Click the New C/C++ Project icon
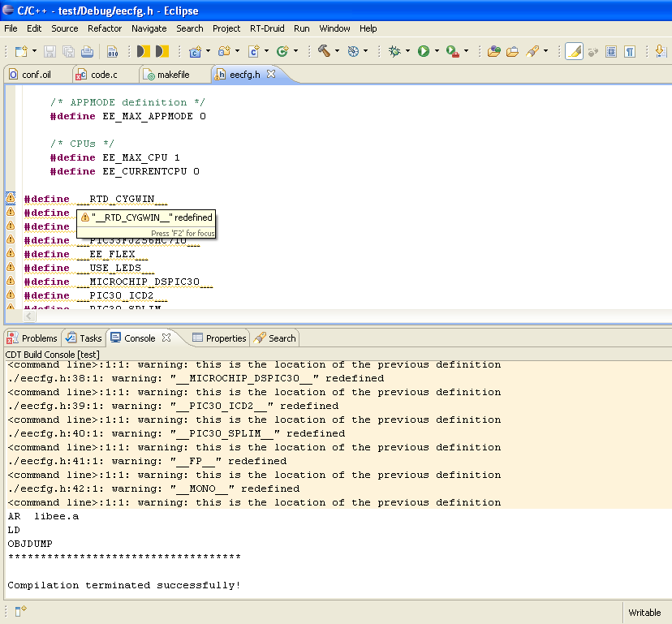 pos(196,51)
